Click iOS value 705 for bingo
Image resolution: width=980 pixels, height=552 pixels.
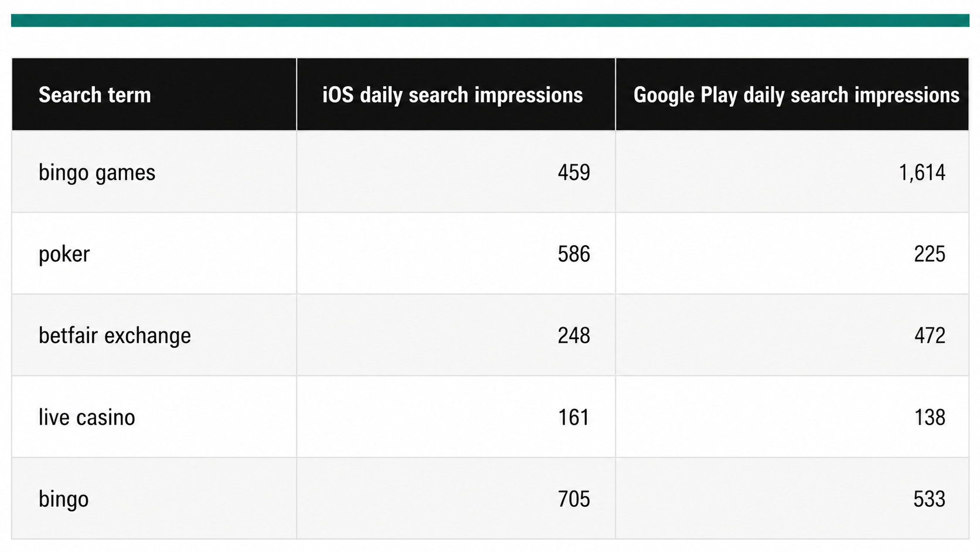574,499
